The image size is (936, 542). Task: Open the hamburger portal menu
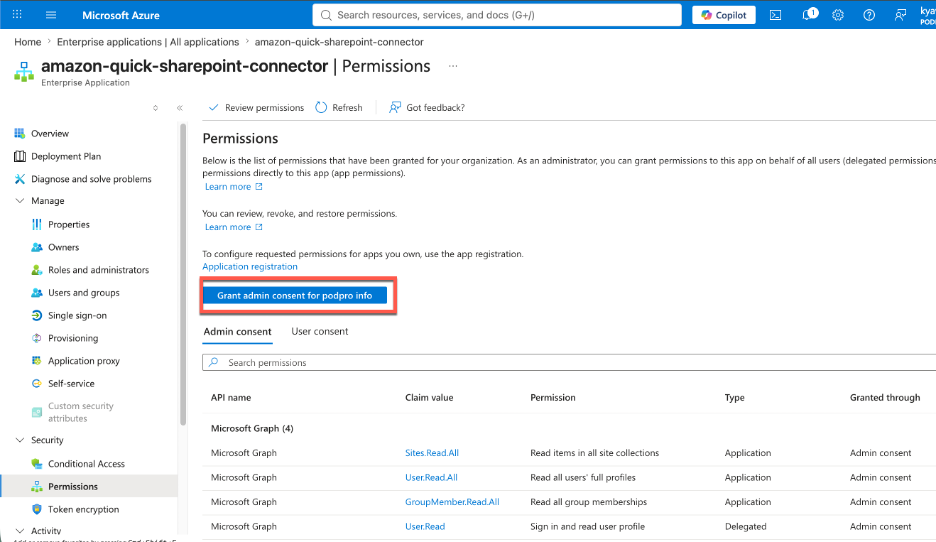[51, 14]
